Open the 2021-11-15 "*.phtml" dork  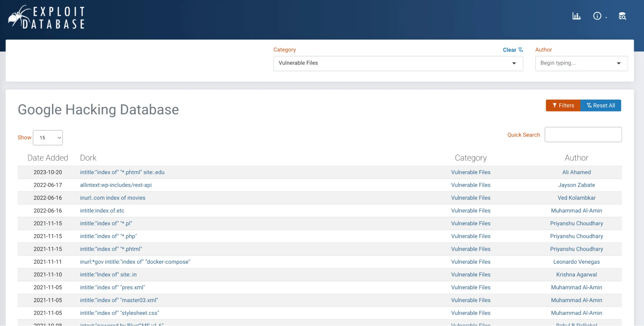tap(111, 249)
